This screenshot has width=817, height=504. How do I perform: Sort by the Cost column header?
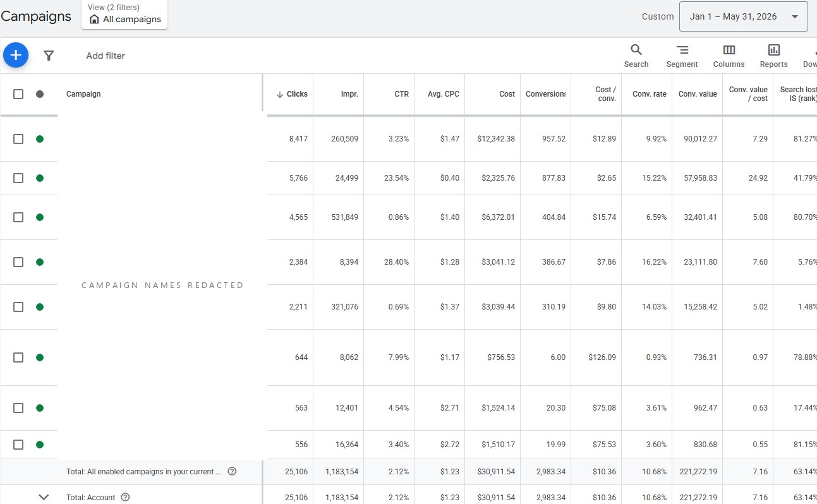[x=507, y=94]
